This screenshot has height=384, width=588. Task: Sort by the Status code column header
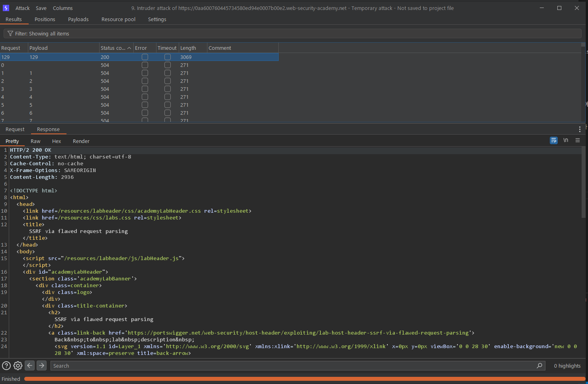click(116, 48)
